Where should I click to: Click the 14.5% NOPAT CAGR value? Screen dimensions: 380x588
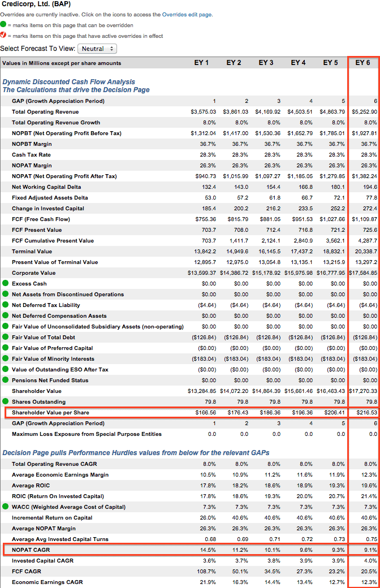(208, 550)
